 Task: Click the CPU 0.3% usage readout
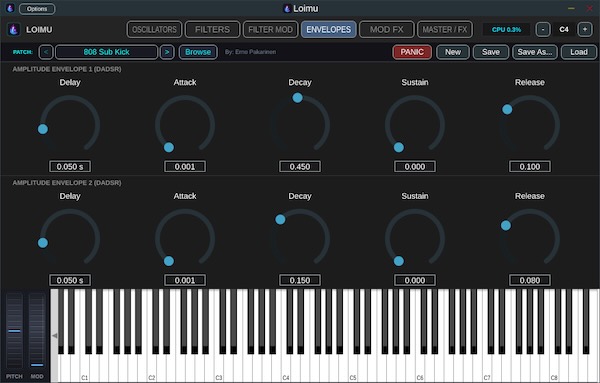(x=506, y=29)
